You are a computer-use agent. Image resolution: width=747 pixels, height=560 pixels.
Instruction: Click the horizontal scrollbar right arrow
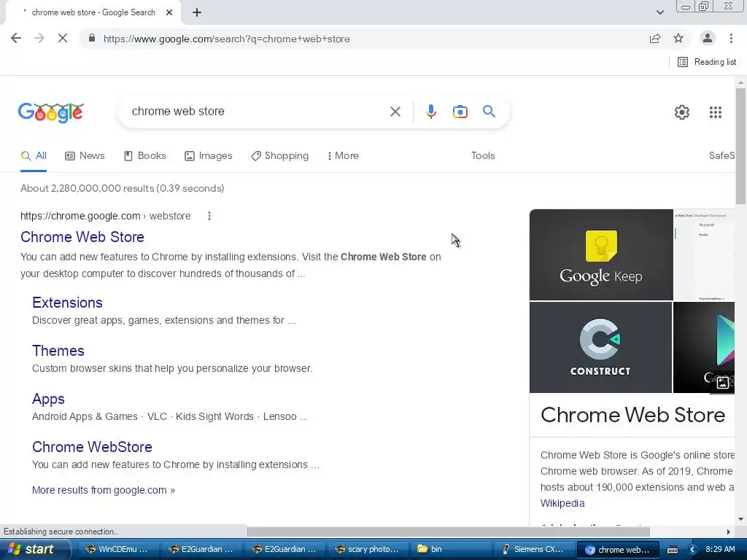click(729, 532)
